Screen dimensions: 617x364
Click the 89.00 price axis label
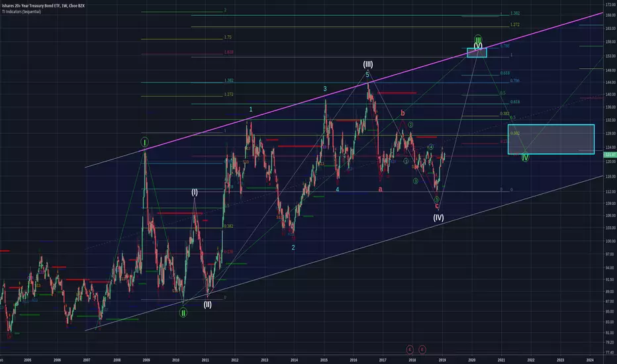610,292
